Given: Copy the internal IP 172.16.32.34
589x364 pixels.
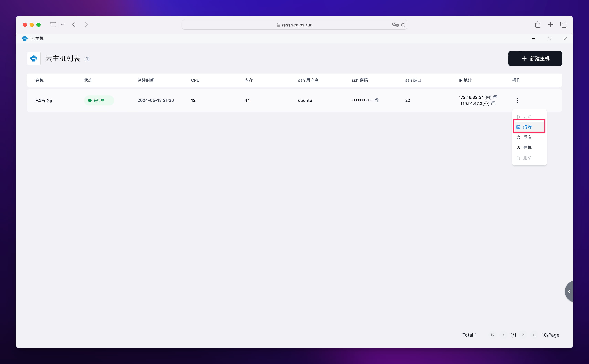Looking at the screenshot, I should tap(495, 97).
